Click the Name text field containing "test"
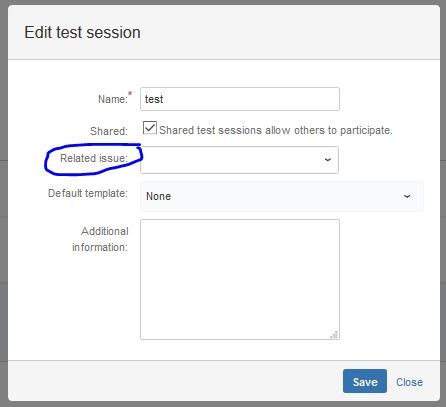 click(240, 99)
